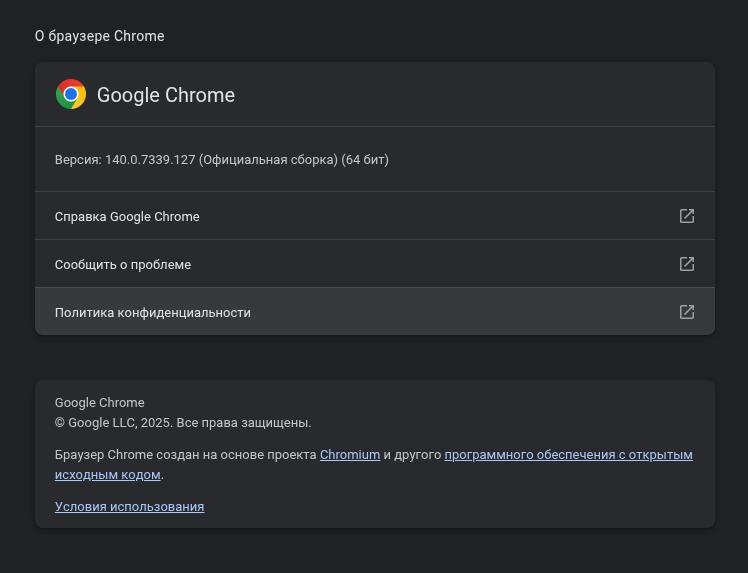Click the Google Chrome label above copyright
Viewport: 748px width, 573px height.
tap(100, 403)
